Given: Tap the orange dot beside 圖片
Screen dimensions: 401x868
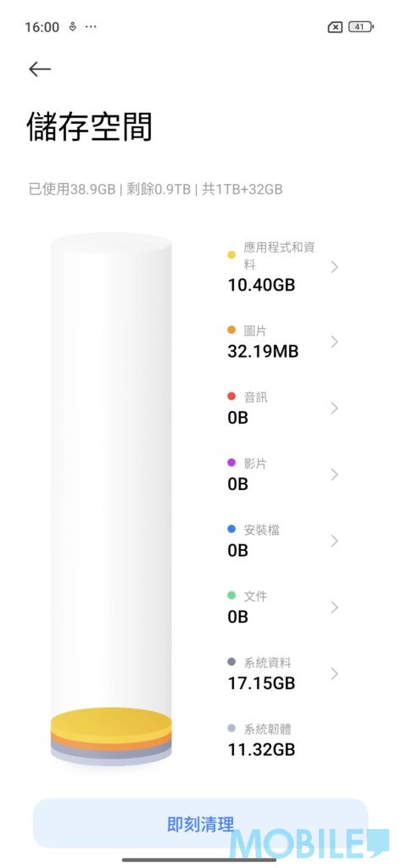Looking at the screenshot, I should pos(231,331).
